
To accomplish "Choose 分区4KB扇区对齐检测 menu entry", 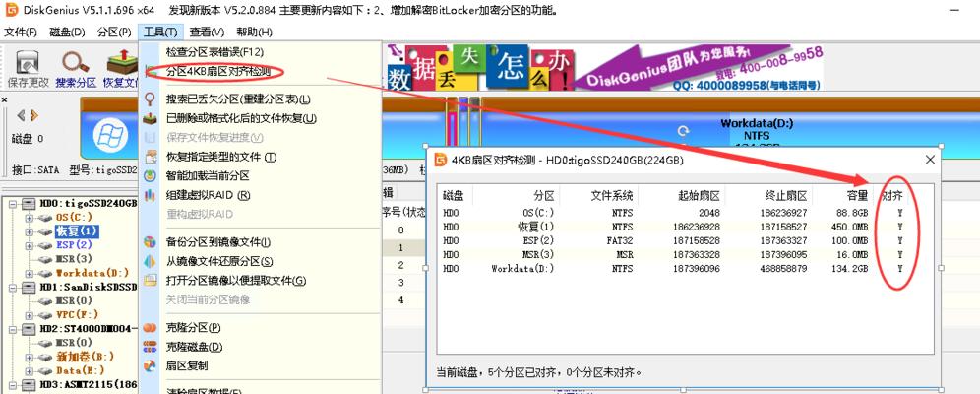I will point(217,72).
